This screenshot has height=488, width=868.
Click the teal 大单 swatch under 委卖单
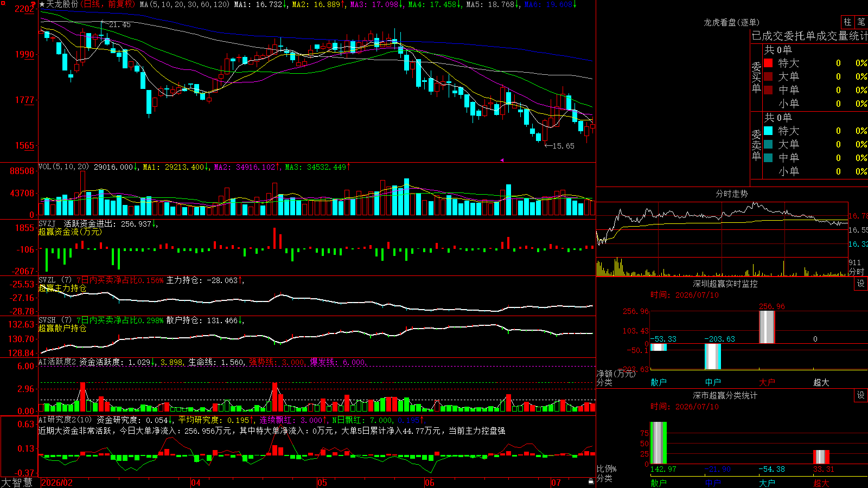[x=768, y=144]
